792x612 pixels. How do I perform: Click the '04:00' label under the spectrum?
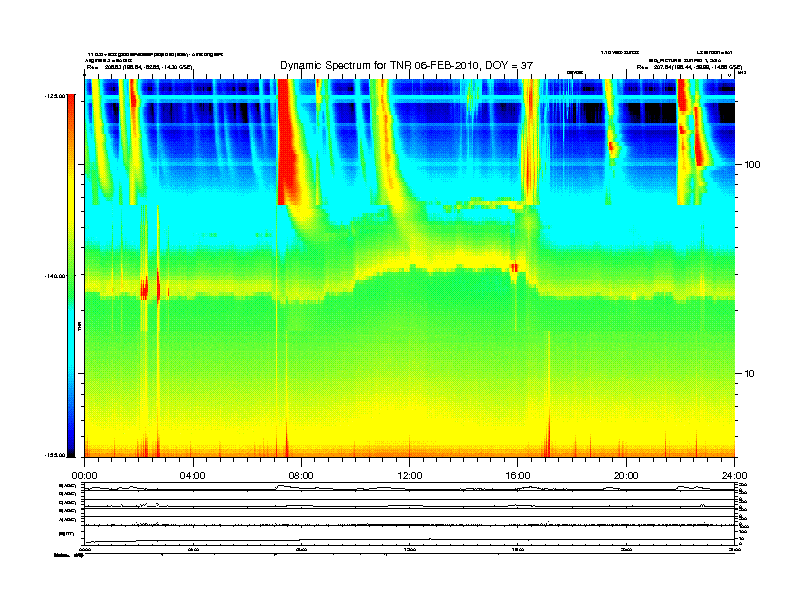pos(193,476)
